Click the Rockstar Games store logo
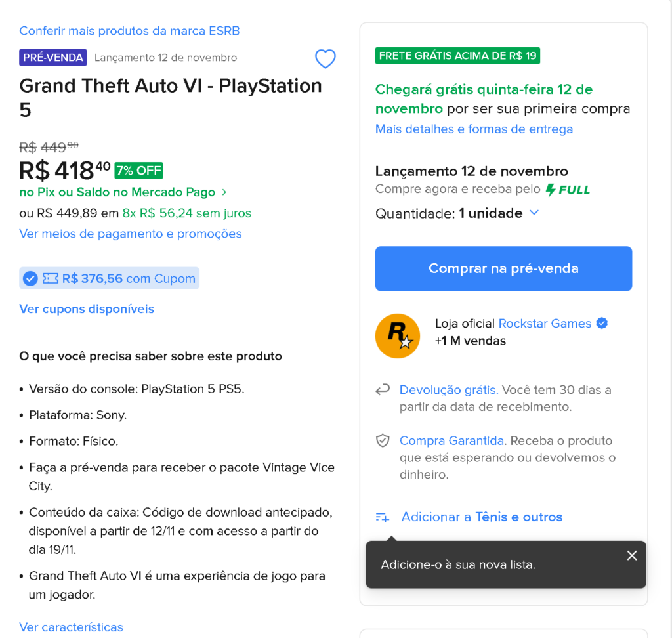This screenshot has width=672, height=638. pyautogui.click(x=397, y=335)
